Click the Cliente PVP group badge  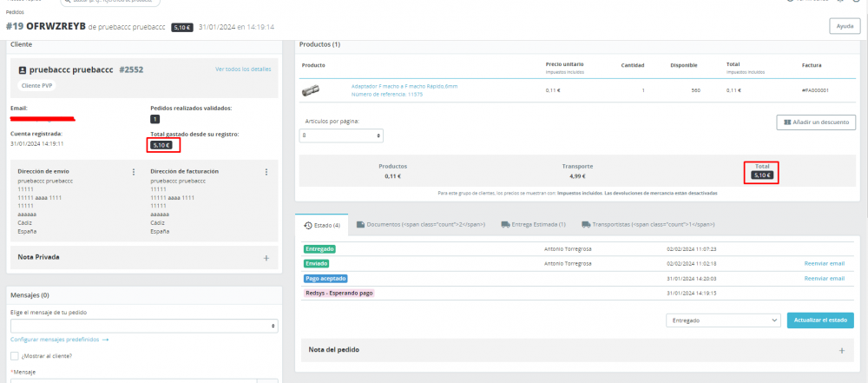(x=37, y=85)
